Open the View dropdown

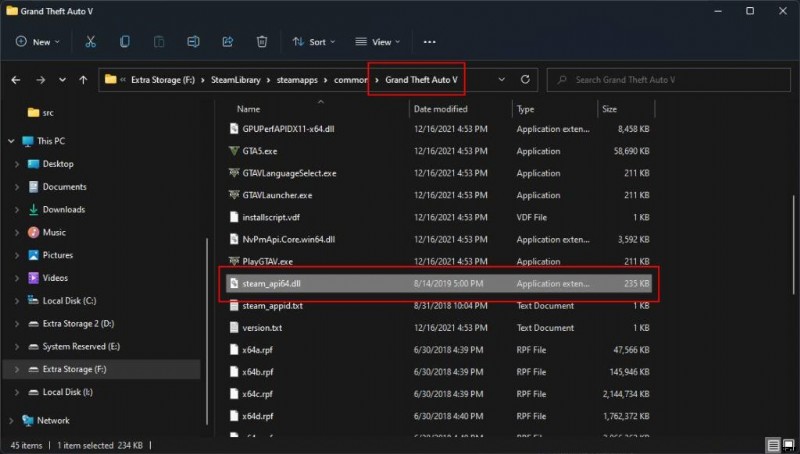[378, 42]
